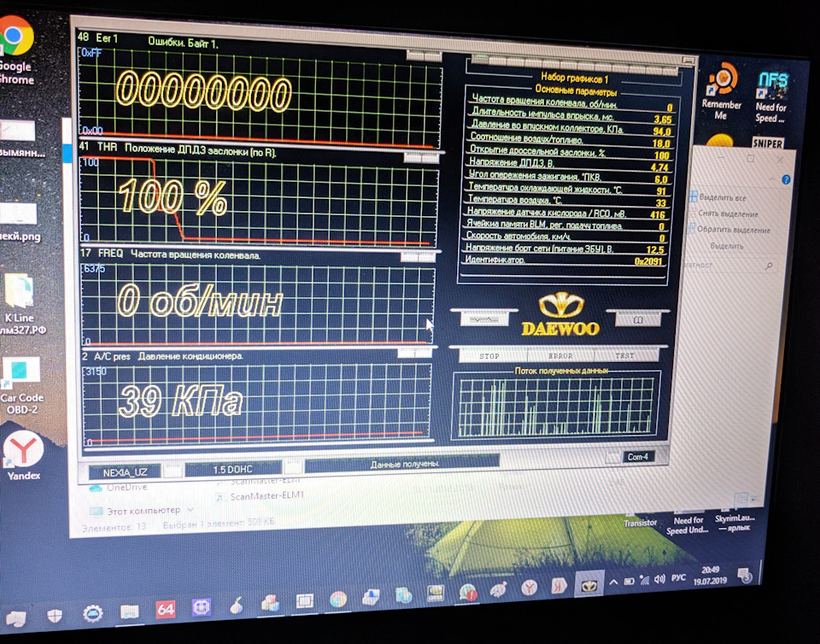Open the Car Code OBD-2 desktop shortcut
Image resolution: width=820 pixels, height=644 pixels.
pyautogui.click(x=20, y=387)
